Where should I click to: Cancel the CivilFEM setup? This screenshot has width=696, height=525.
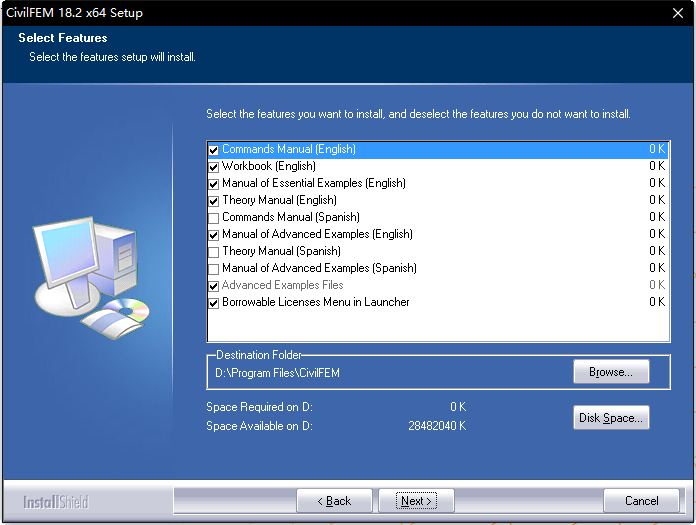[641, 501]
